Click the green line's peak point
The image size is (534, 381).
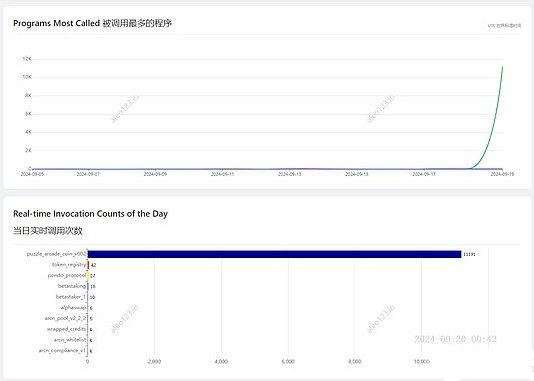[x=502, y=67]
